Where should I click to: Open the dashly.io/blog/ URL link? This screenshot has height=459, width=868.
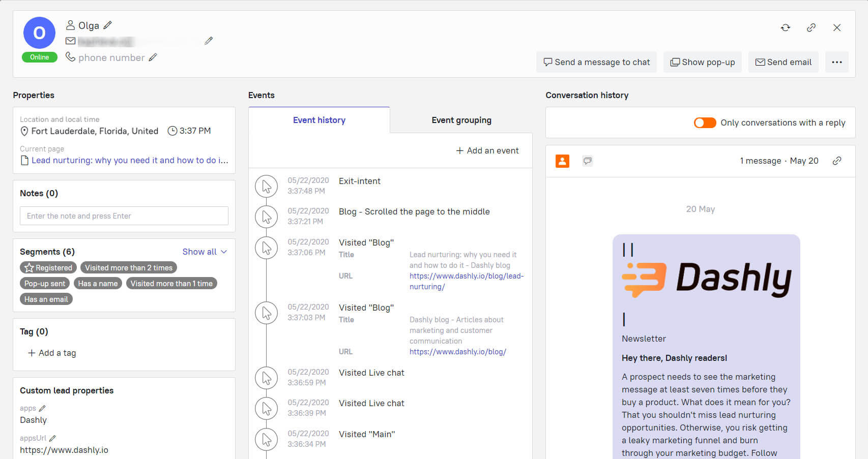click(x=458, y=352)
